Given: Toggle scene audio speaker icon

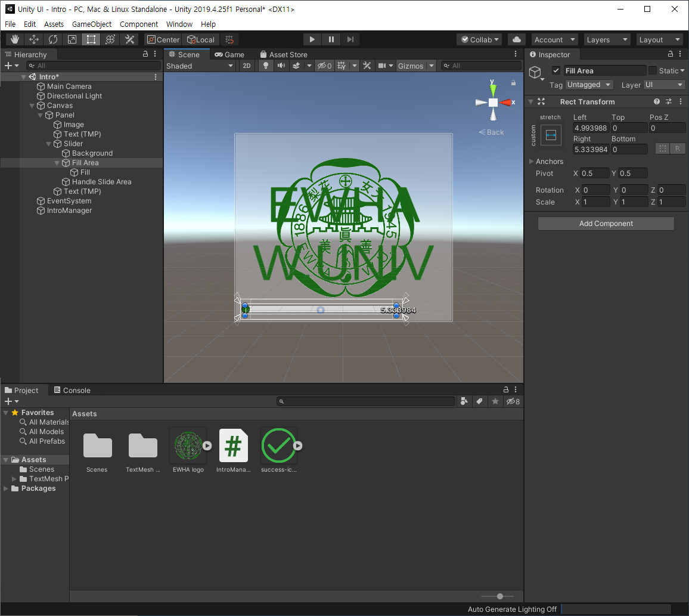Looking at the screenshot, I should pos(281,66).
